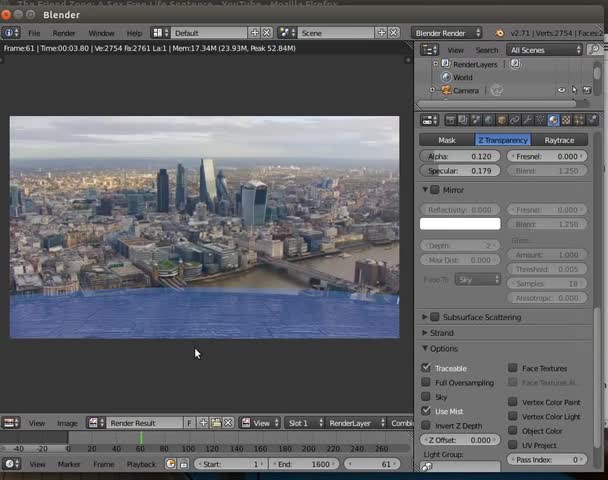Enable the Sky option checkbox

click(426, 396)
